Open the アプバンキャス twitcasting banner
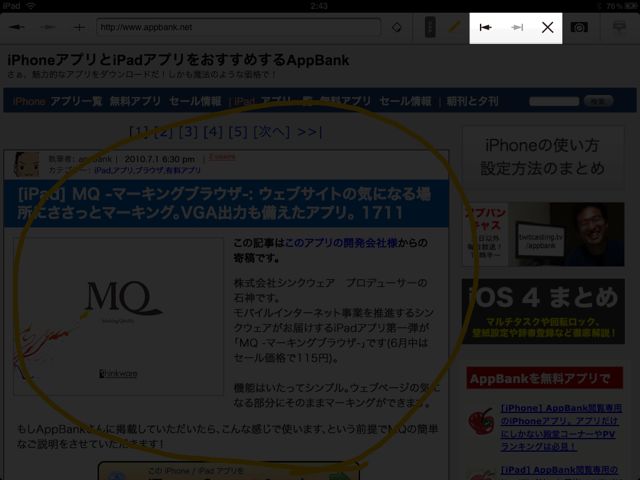This screenshot has height=480, width=640. coord(543,234)
